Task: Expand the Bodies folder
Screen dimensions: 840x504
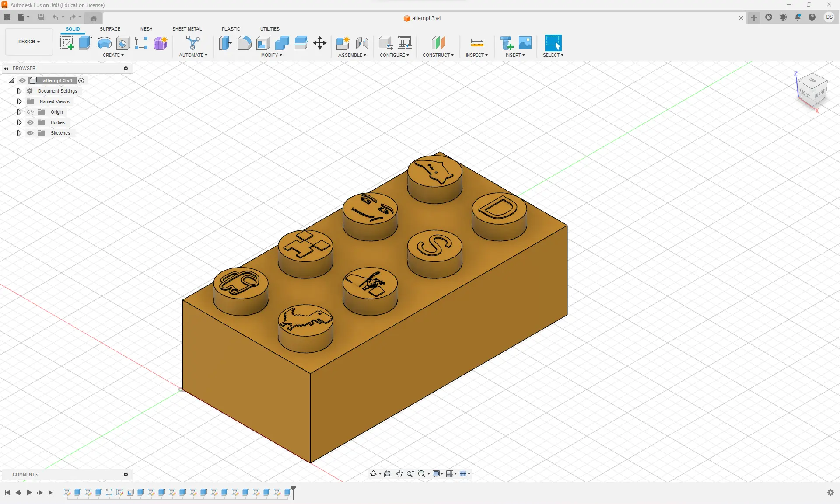Action: [x=19, y=122]
